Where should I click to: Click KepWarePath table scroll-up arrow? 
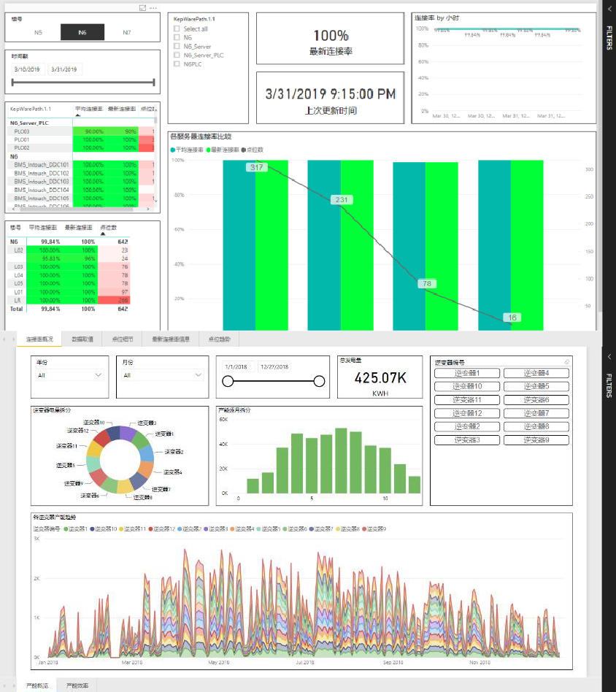(x=155, y=109)
